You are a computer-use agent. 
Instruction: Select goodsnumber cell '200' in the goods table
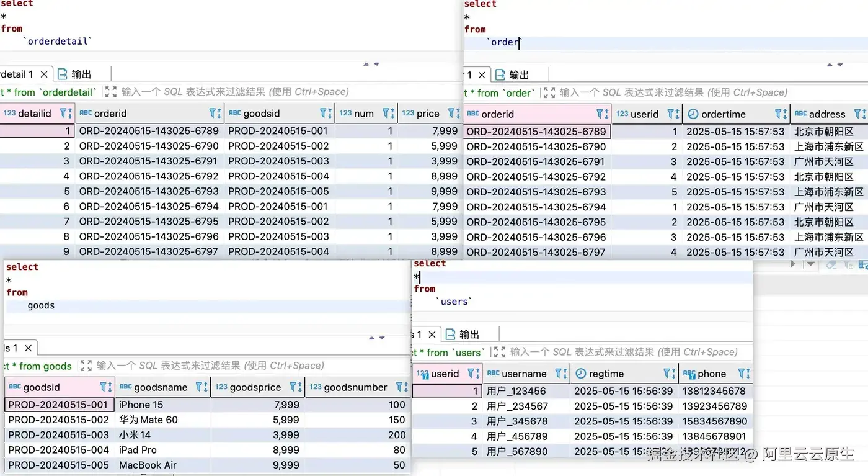pos(357,434)
